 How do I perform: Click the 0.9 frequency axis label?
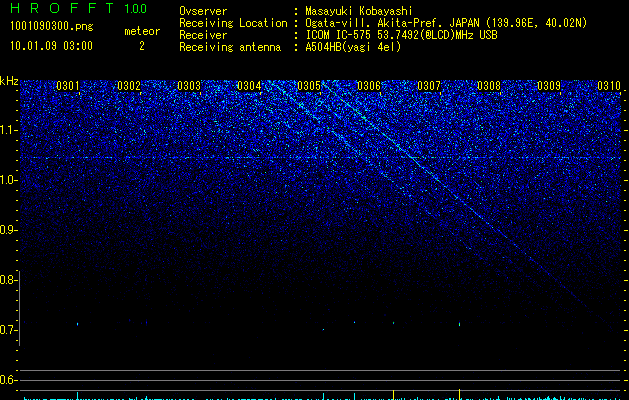tap(8, 230)
